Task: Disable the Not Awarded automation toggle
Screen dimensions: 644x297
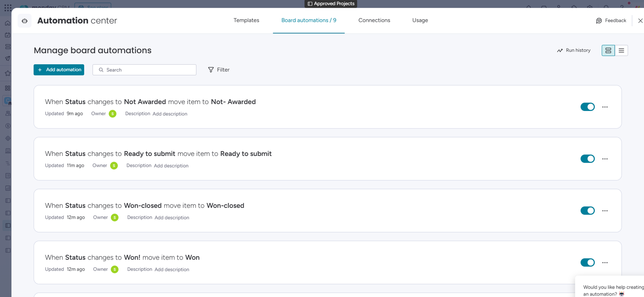Action: [x=587, y=107]
